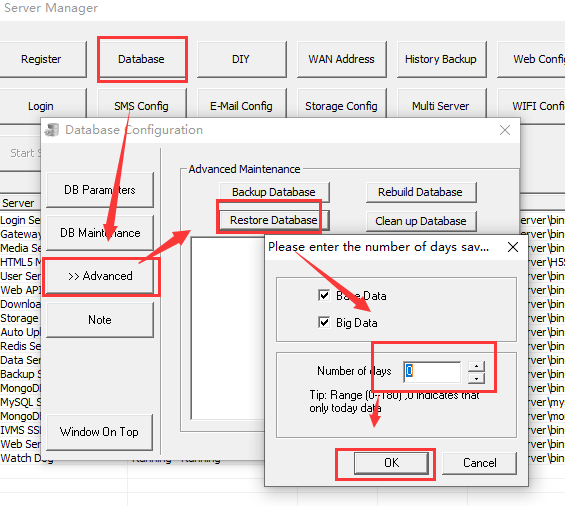Image resolution: width=565 pixels, height=506 pixels.
Task: Select the IVMS SS... row in server list
Action: tap(21, 430)
